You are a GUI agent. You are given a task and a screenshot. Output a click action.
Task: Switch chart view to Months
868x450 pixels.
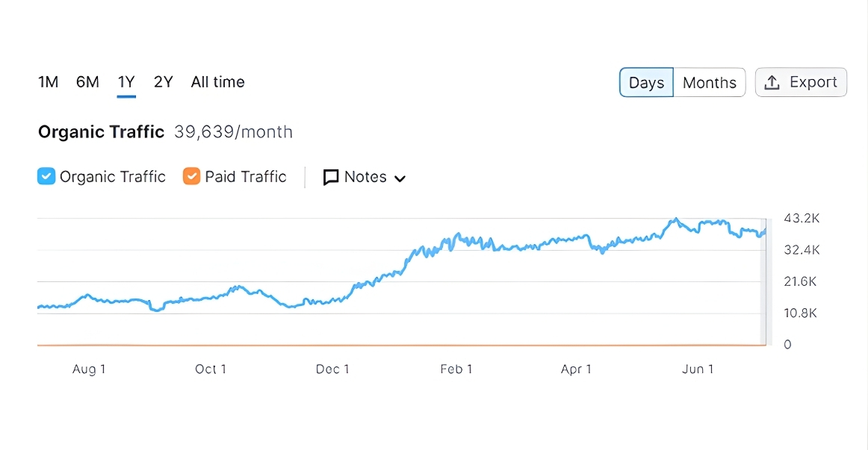(709, 83)
